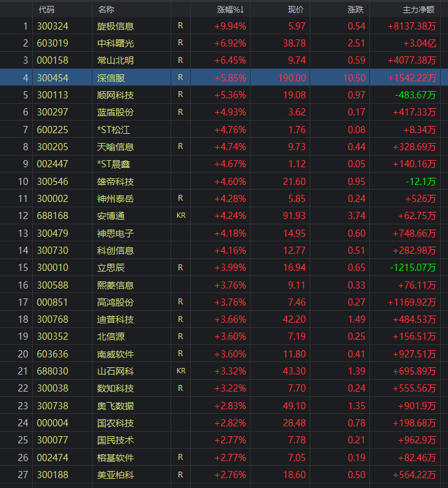The height and width of the screenshot is (488, 448).
Task: Select 神州泰岳 stock name
Action: (x=115, y=199)
